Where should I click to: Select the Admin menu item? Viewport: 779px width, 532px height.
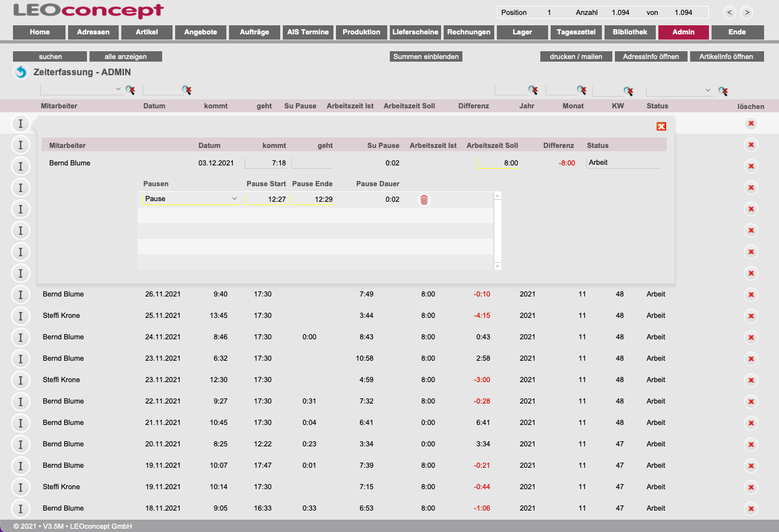pos(684,32)
